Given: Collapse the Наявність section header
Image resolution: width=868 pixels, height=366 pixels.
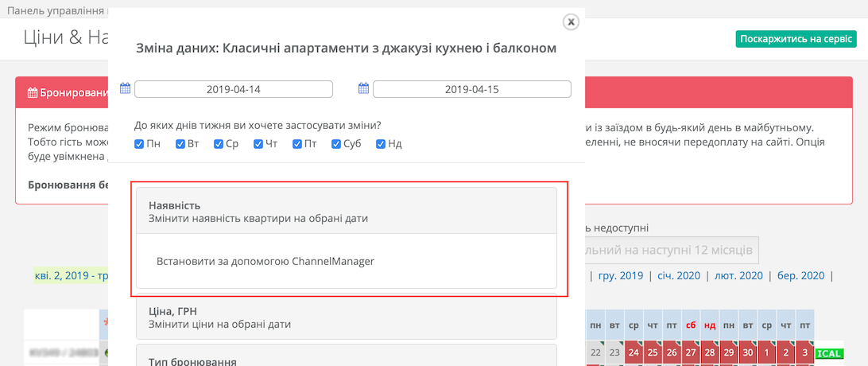Looking at the screenshot, I should pyautogui.click(x=347, y=211).
